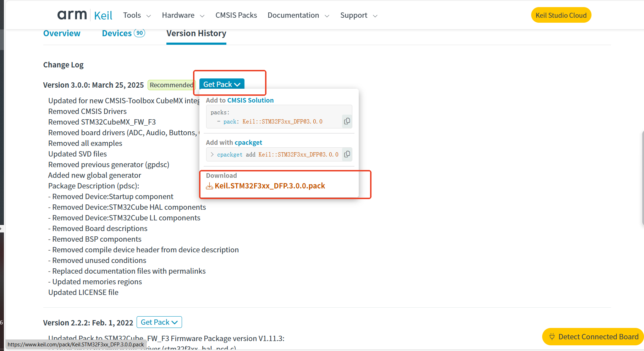The image size is (644, 351).
Task: Click the plug icon on Detect Connected Board
Action: (552, 336)
